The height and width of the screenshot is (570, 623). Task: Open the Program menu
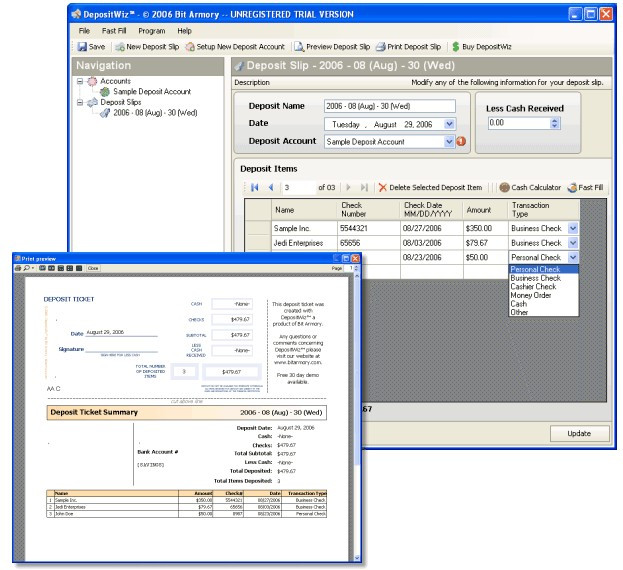151,31
